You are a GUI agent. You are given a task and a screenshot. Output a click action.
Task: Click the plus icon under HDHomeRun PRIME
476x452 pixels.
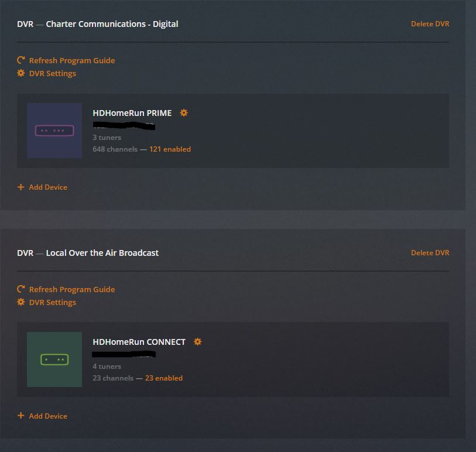point(21,187)
